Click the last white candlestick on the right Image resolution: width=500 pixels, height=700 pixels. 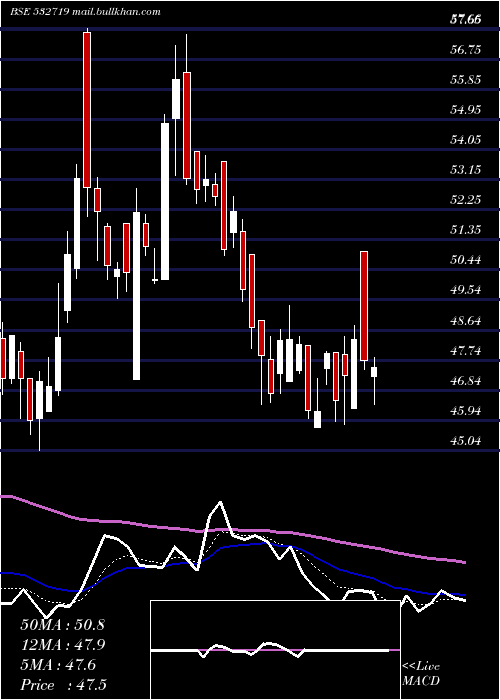point(374,372)
